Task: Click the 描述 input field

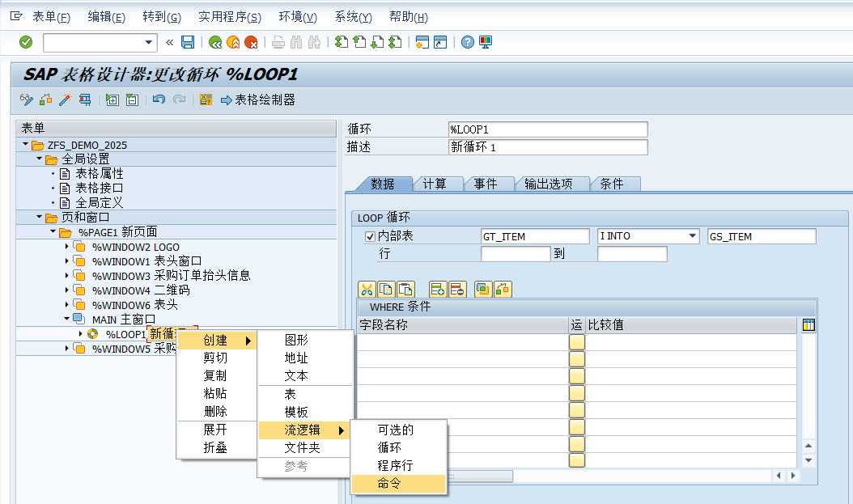Action: tap(548, 146)
